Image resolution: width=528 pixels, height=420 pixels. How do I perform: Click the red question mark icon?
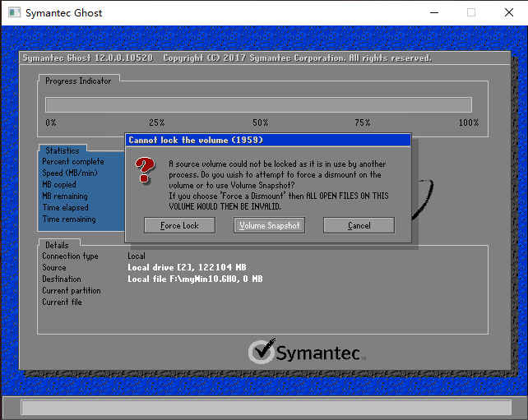coord(145,170)
